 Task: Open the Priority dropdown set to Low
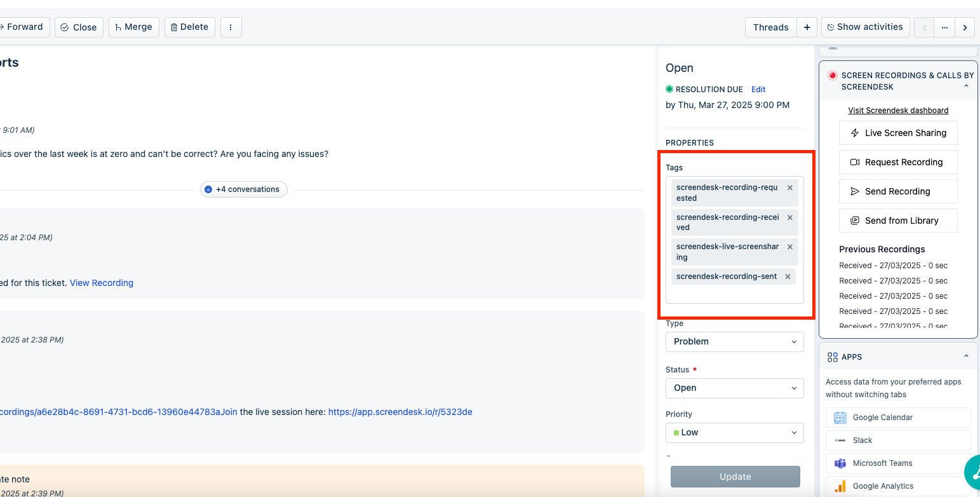pos(734,432)
